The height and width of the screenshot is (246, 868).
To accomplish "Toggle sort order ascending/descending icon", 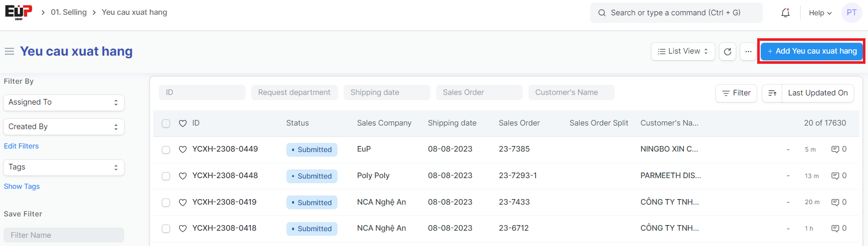I will (772, 93).
